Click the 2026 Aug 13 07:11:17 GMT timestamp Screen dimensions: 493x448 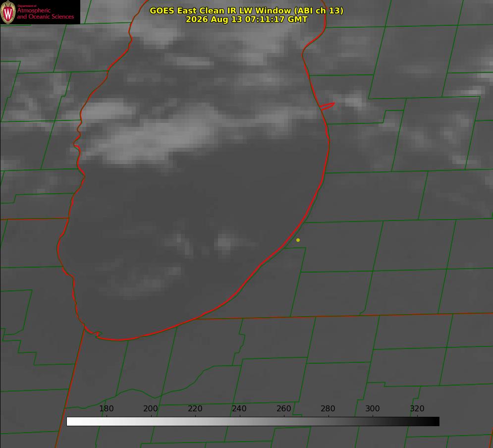tap(247, 19)
